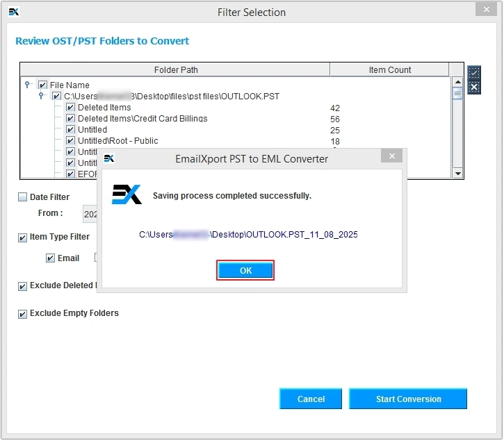Click the small EmailXport icon in dialog title bar
Image resolution: width=504 pixels, height=441 pixels.
click(109, 158)
